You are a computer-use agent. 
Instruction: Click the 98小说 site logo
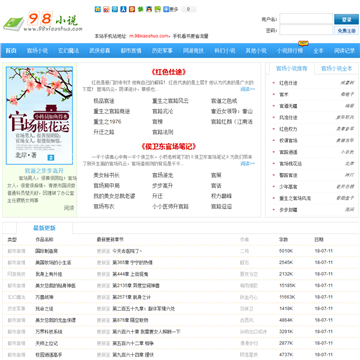[x=42, y=22]
